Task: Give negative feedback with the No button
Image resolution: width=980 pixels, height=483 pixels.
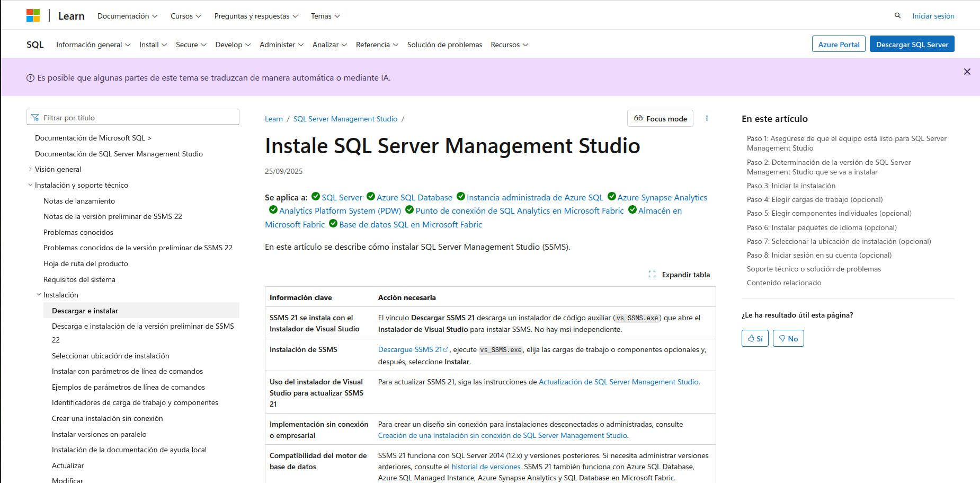Action: click(788, 338)
